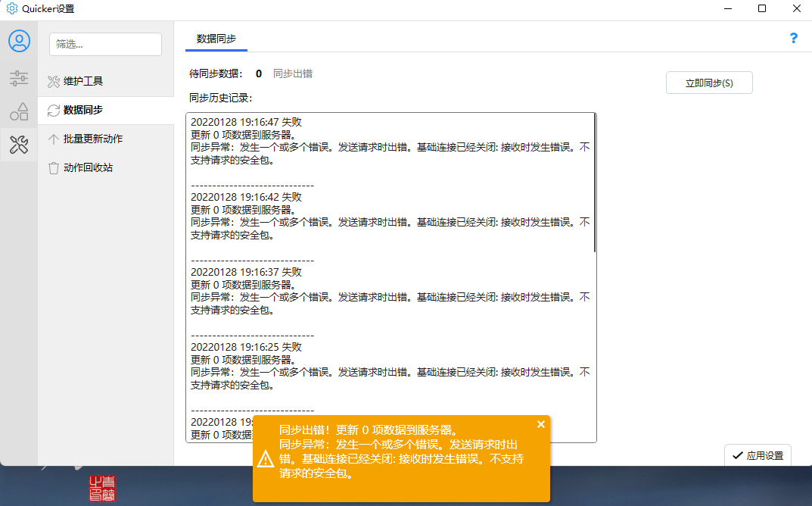Click the Quicker gear icon in title bar
The width and height of the screenshot is (812, 506).
tap(11, 8)
